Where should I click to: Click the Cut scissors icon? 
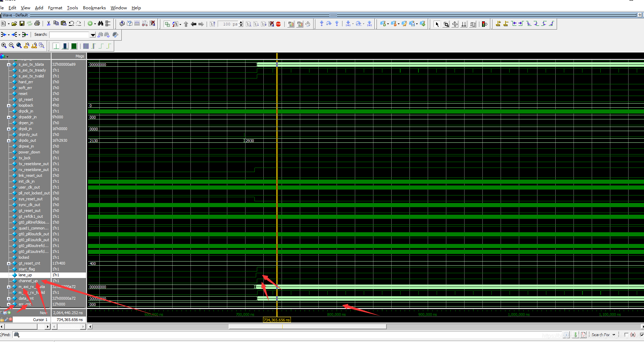pos(48,24)
